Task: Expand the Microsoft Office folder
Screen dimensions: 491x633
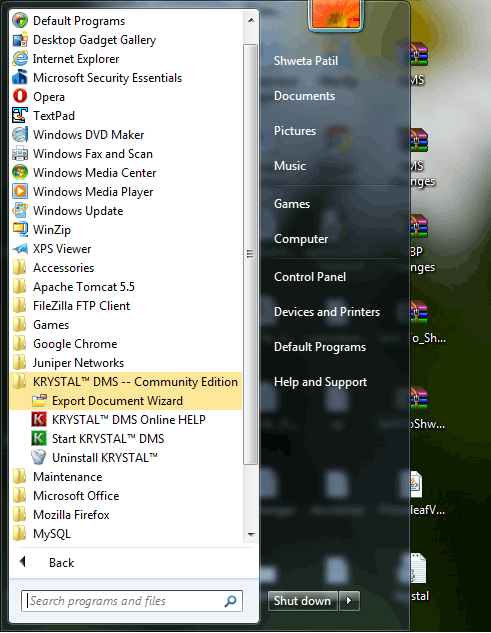Action: pos(125,495)
